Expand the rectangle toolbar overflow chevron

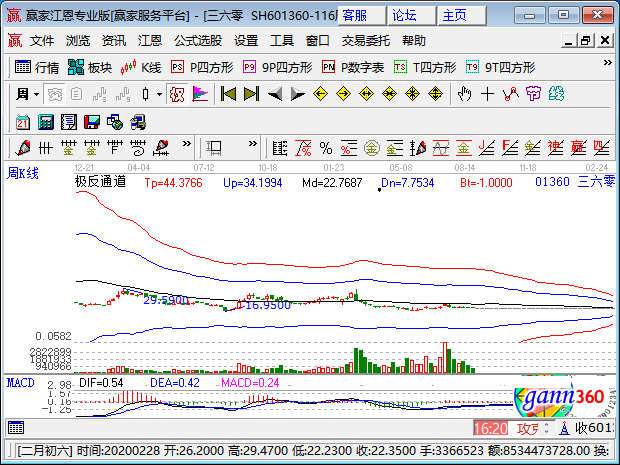[x=253, y=144]
